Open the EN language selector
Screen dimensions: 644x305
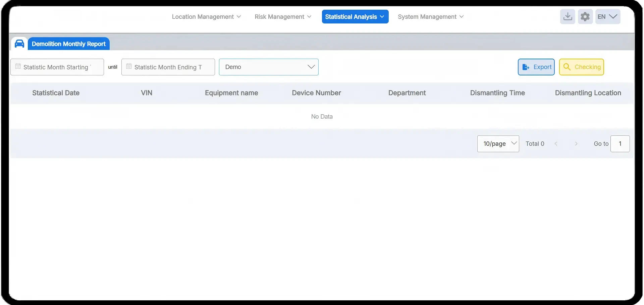point(607,16)
